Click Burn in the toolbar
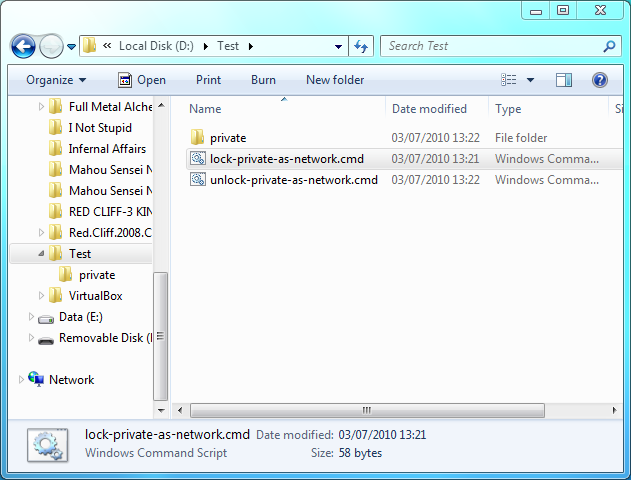The image size is (631, 480). coord(263,80)
